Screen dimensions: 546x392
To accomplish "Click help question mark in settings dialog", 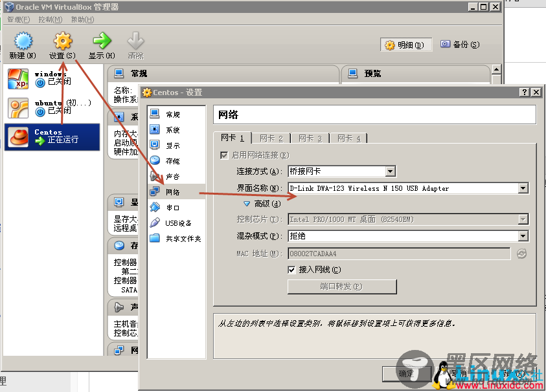I will (x=524, y=92).
